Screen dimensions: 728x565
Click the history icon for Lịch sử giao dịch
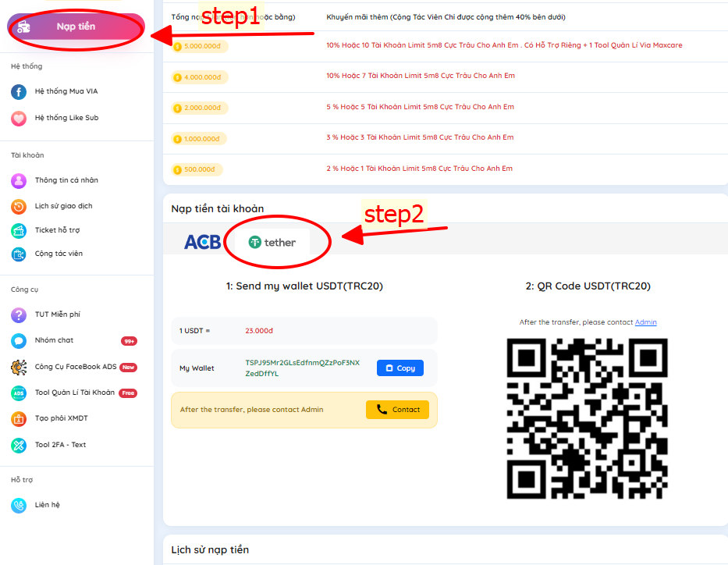(19, 206)
